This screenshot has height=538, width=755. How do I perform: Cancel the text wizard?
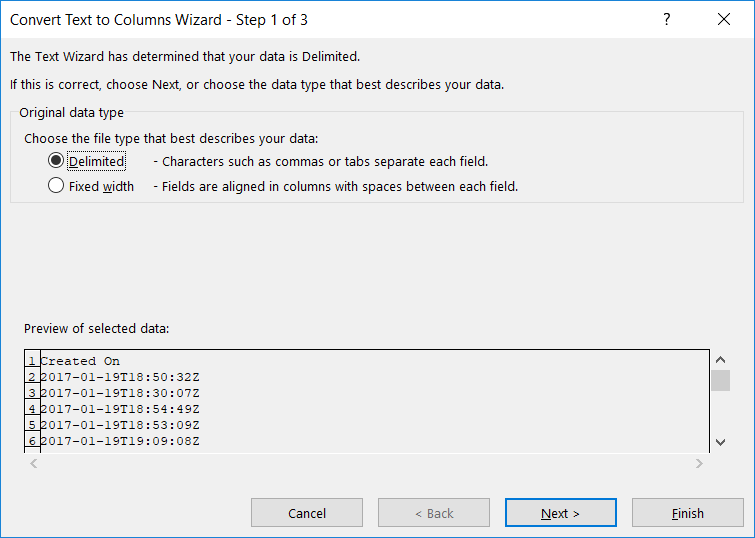307,513
